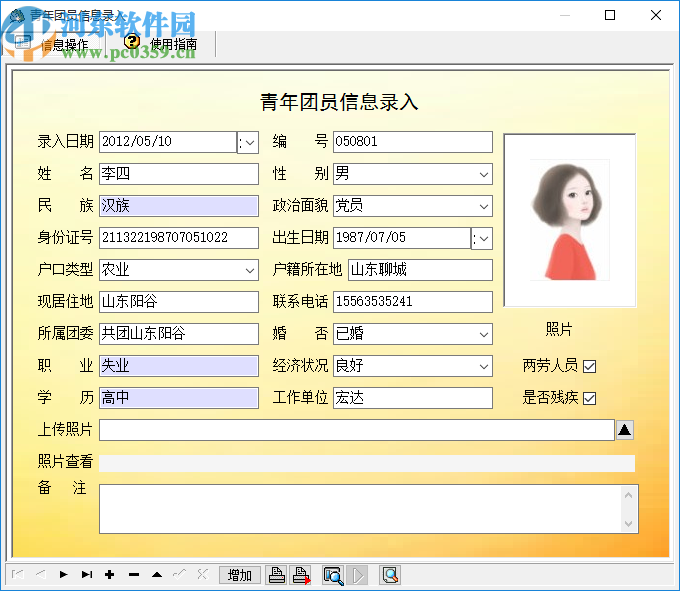Image resolution: width=680 pixels, height=591 pixels.
Task: Click the 上传照片 path field
Action: [x=357, y=430]
